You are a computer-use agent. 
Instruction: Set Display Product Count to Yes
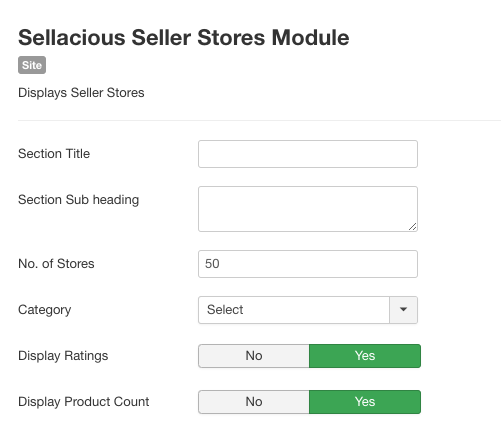pyautogui.click(x=365, y=402)
